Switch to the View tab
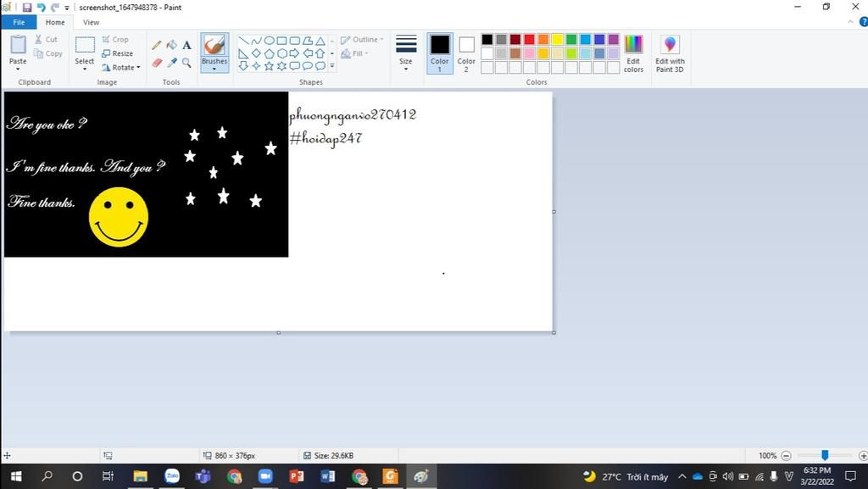868x489 pixels. tap(91, 22)
